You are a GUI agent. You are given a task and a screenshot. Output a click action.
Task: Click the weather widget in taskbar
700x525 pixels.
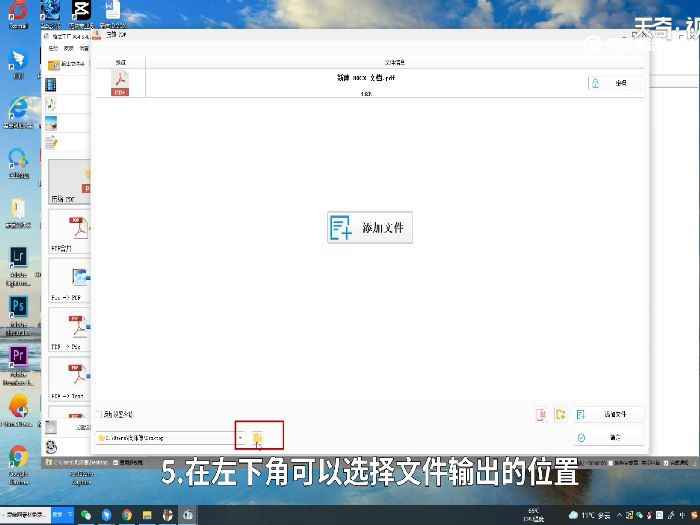point(589,515)
